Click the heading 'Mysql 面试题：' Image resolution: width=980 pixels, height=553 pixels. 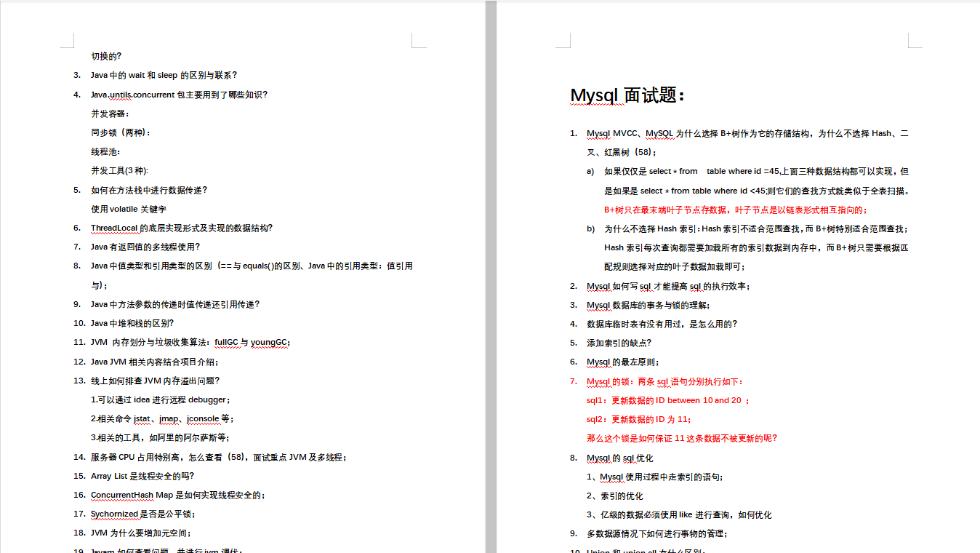tap(627, 95)
